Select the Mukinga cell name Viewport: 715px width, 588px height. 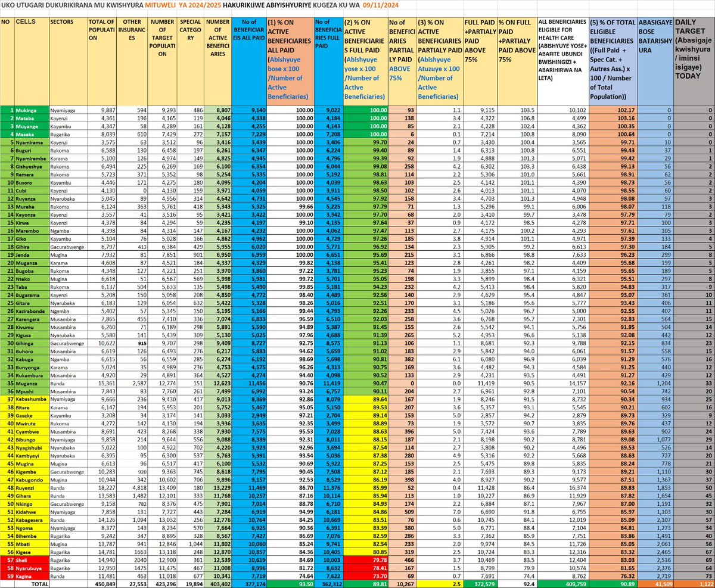[x=26, y=110]
